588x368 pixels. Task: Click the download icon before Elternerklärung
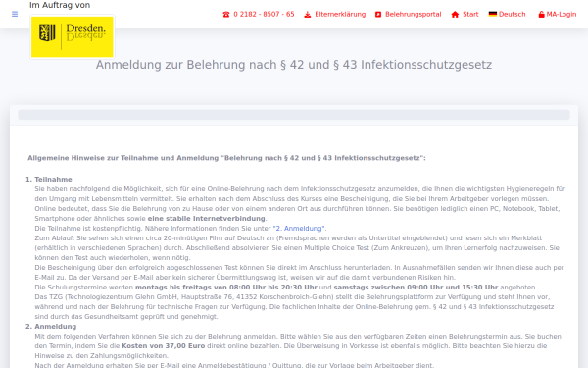pos(307,15)
